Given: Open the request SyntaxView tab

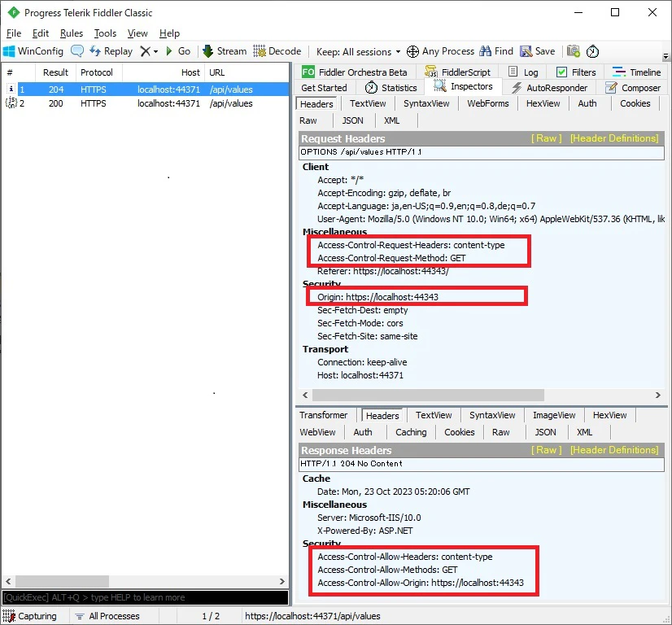Looking at the screenshot, I should (426, 103).
